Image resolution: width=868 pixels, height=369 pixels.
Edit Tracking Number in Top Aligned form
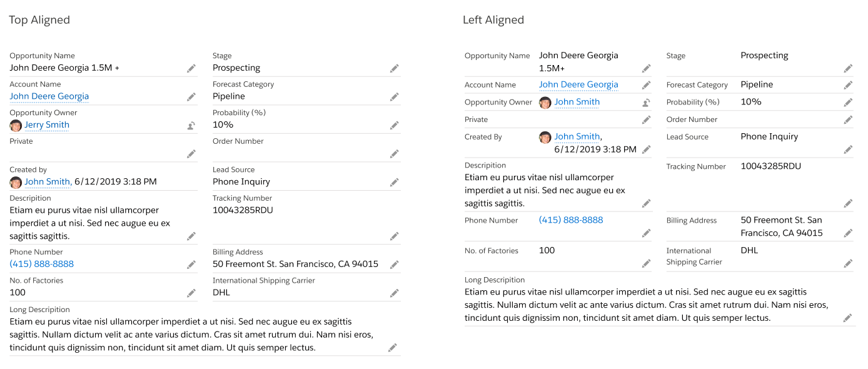(x=395, y=236)
